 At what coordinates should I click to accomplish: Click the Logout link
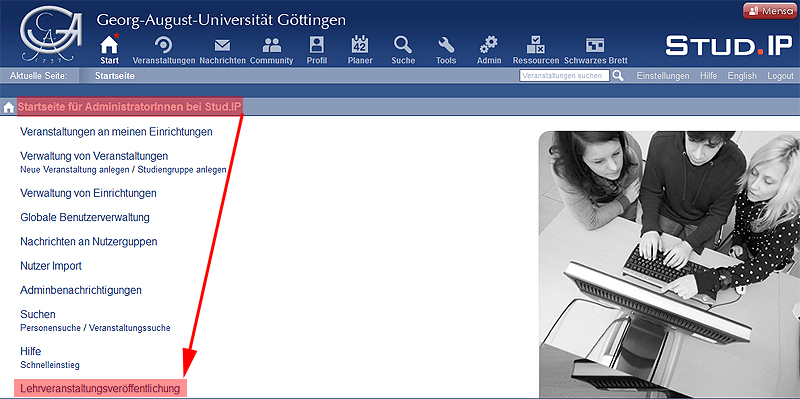click(x=780, y=76)
